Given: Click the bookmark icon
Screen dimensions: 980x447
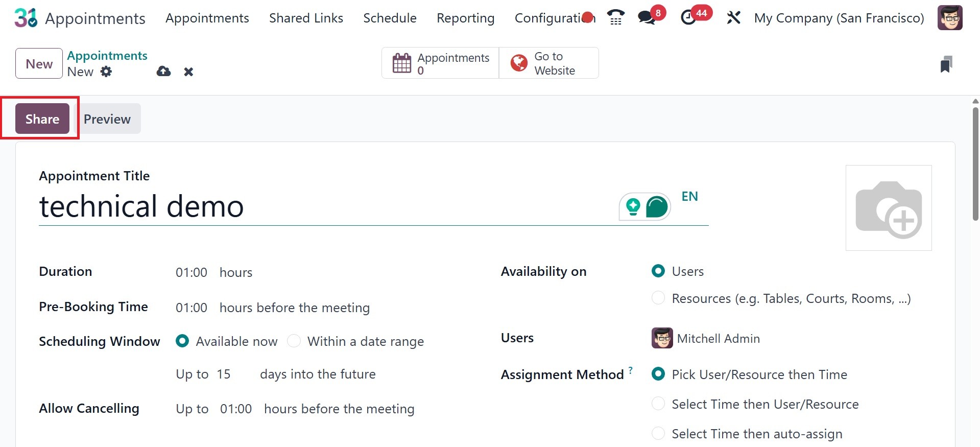Looking at the screenshot, I should tap(946, 64).
